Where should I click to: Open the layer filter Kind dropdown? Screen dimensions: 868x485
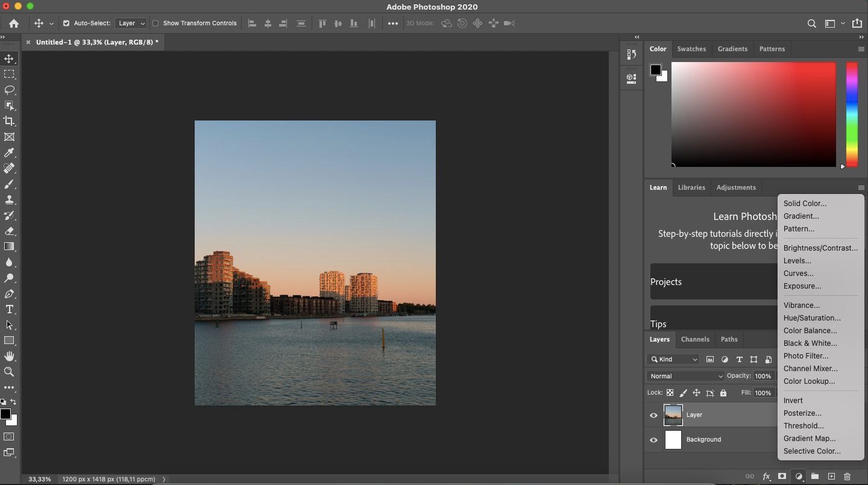[673, 359]
